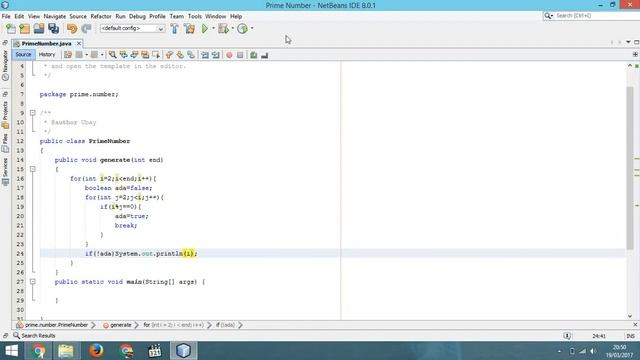Open the Projects side panel

[5, 115]
